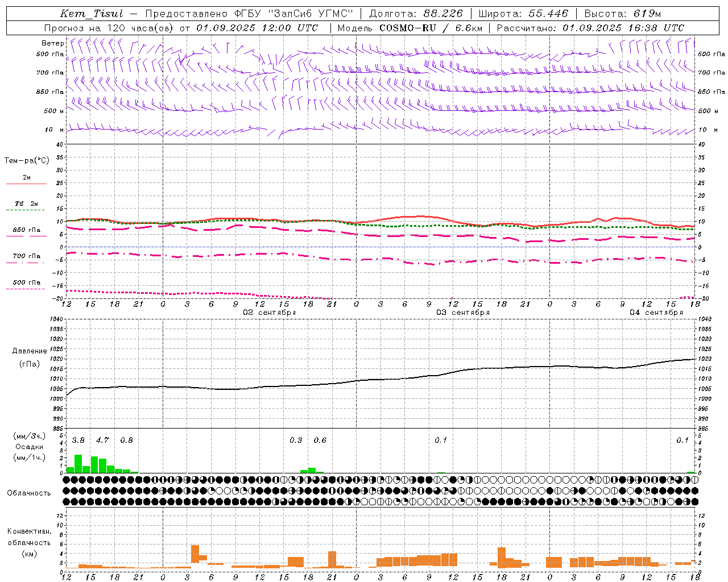
Task: Click the 'Td 2м' dew point legend entry
Action: pyautogui.click(x=27, y=203)
